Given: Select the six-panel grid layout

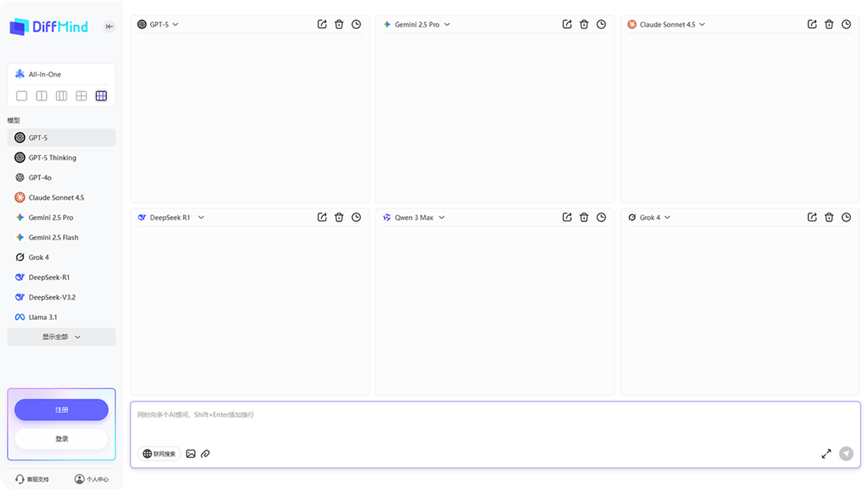Looking at the screenshot, I should tap(101, 96).
